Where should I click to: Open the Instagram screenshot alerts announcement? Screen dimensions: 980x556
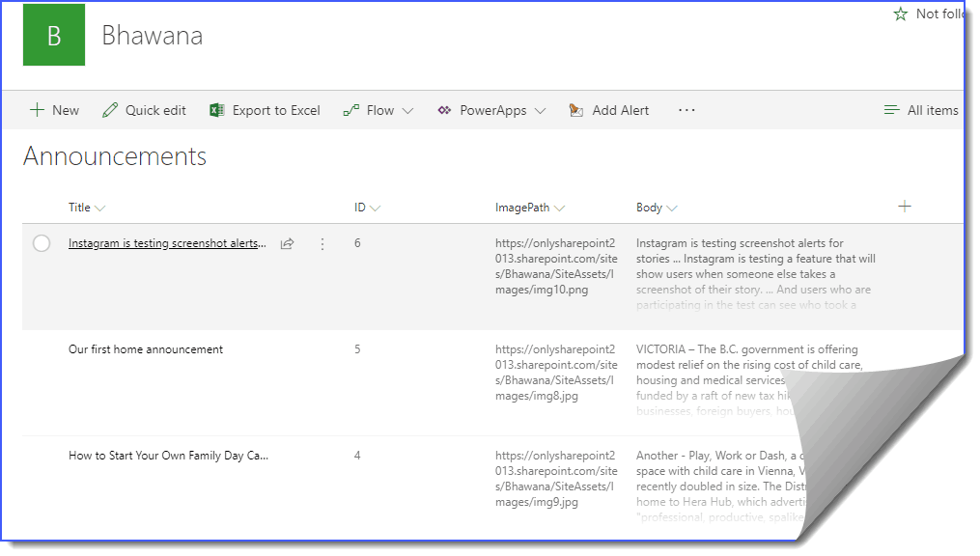point(165,243)
